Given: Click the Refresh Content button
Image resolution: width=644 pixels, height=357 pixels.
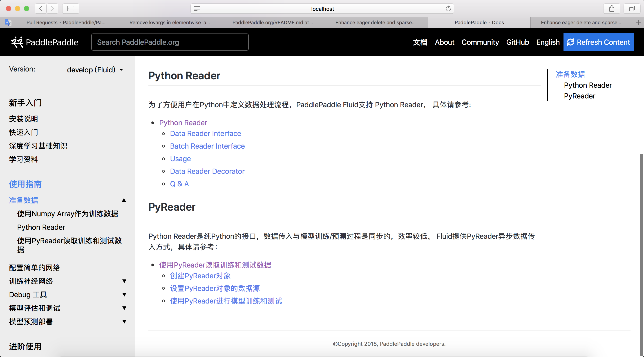Looking at the screenshot, I should (599, 42).
